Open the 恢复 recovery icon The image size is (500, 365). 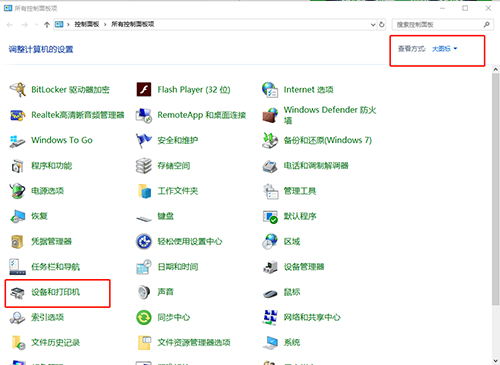[18, 216]
